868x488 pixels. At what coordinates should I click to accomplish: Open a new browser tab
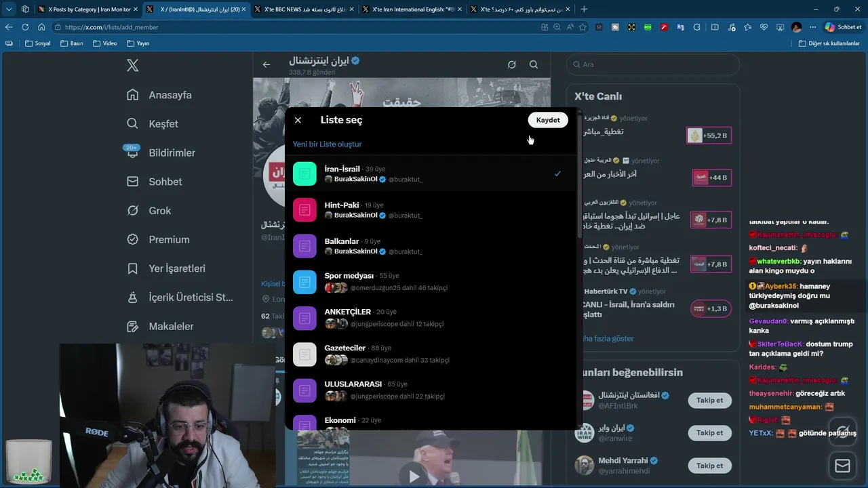coord(584,9)
